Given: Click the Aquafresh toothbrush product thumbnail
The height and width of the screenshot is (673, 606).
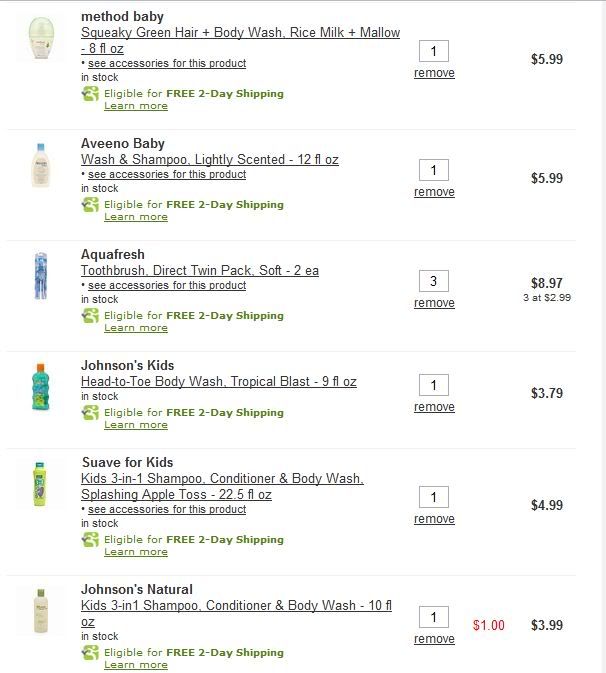Looking at the screenshot, I should [41, 276].
